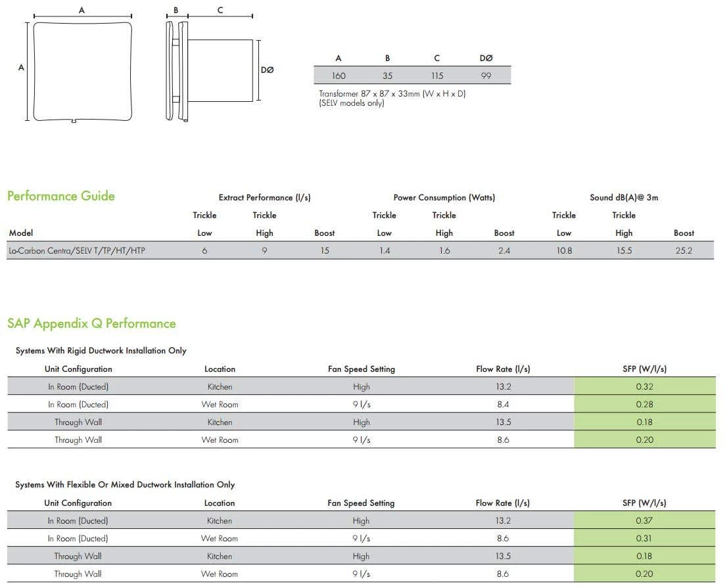Click the Sound dB(A)@ 3m header
Screen dimensions: 727x588
click(623, 197)
